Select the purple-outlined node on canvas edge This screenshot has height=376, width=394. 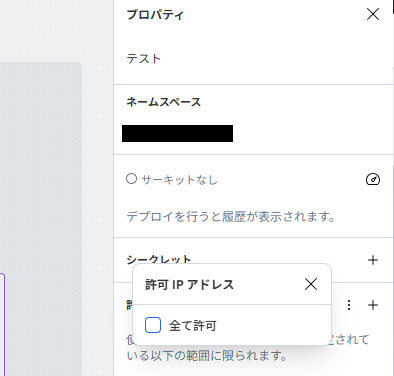[x=2, y=324]
